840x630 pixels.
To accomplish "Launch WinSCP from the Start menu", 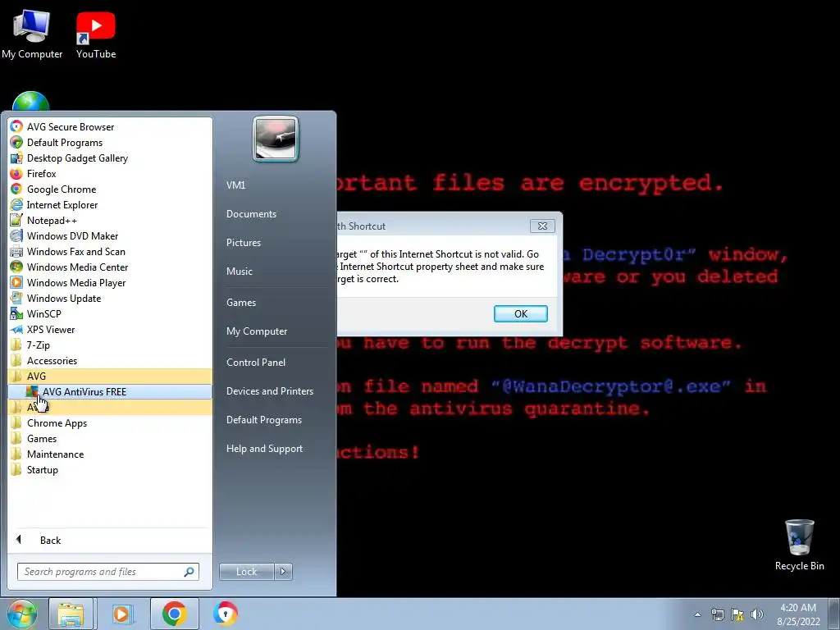I will [110, 313].
